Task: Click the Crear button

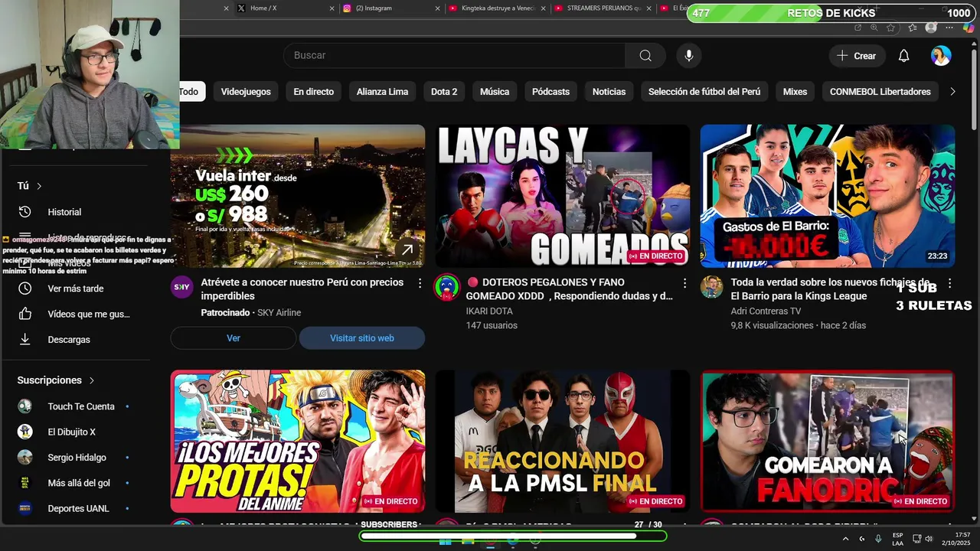Action: (x=857, y=56)
